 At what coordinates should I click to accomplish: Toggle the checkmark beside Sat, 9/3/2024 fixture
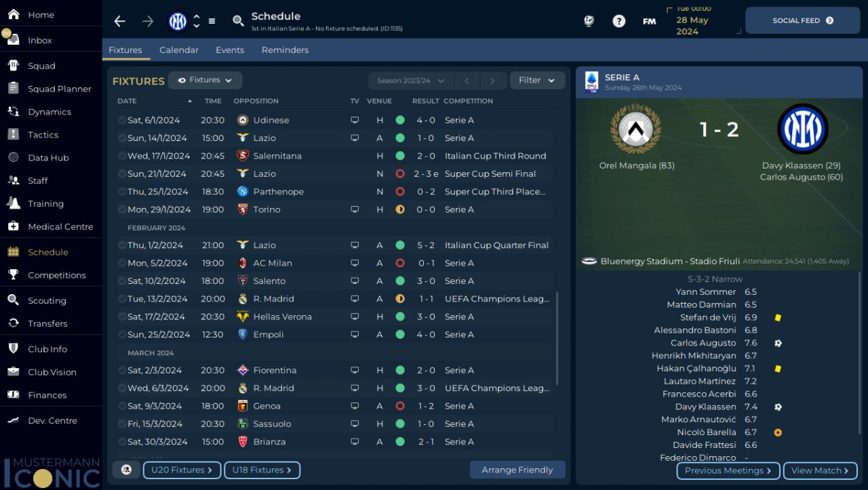tap(122, 406)
